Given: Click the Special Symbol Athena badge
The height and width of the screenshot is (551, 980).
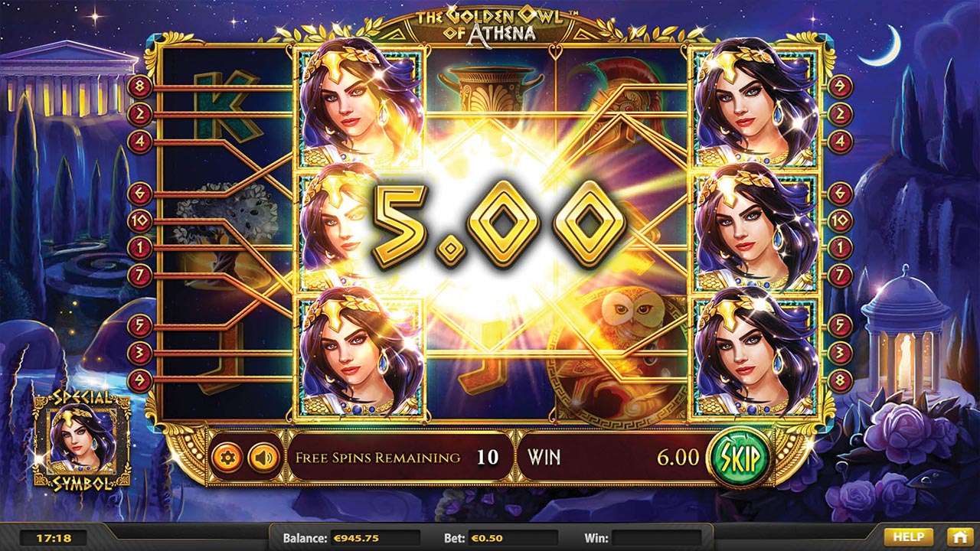Looking at the screenshot, I should [x=82, y=440].
